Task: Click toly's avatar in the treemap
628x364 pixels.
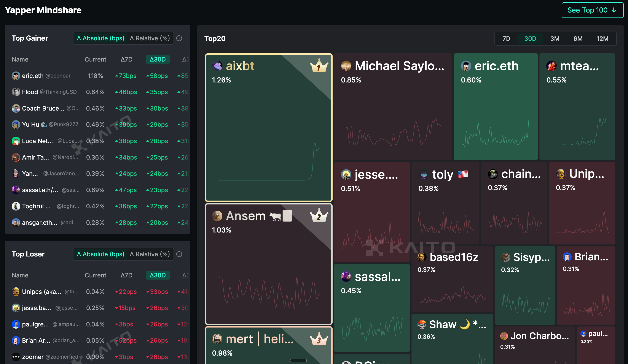Action: (x=424, y=174)
